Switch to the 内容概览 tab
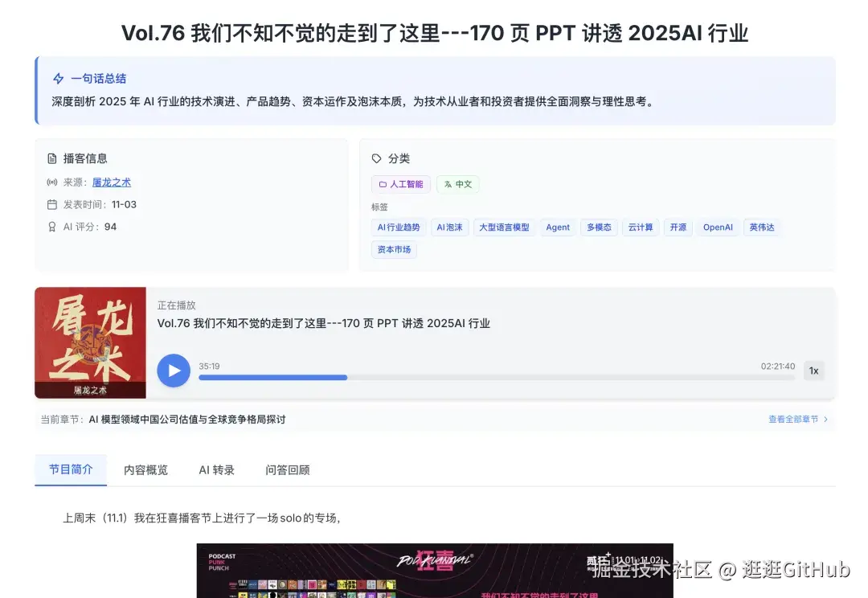Screen dimensions: 868x598 click(145, 469)
